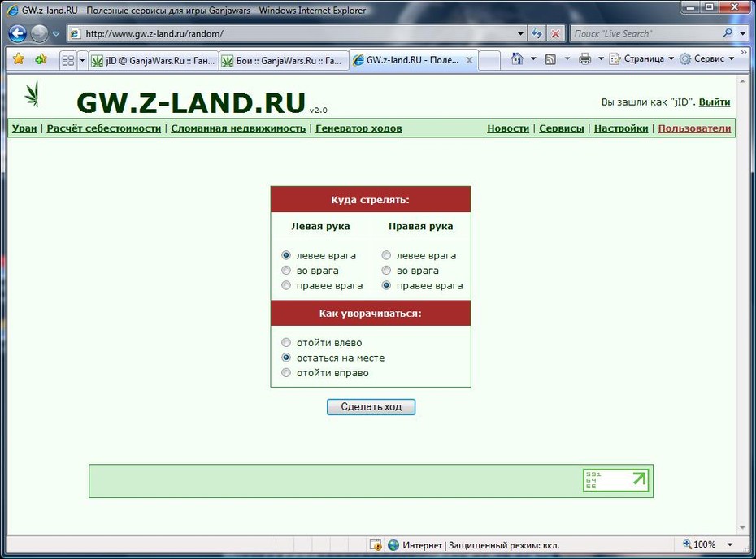This screenshot has width=756, height=559.
Task: Open the Пользователи link
Action: coord(694,128)
